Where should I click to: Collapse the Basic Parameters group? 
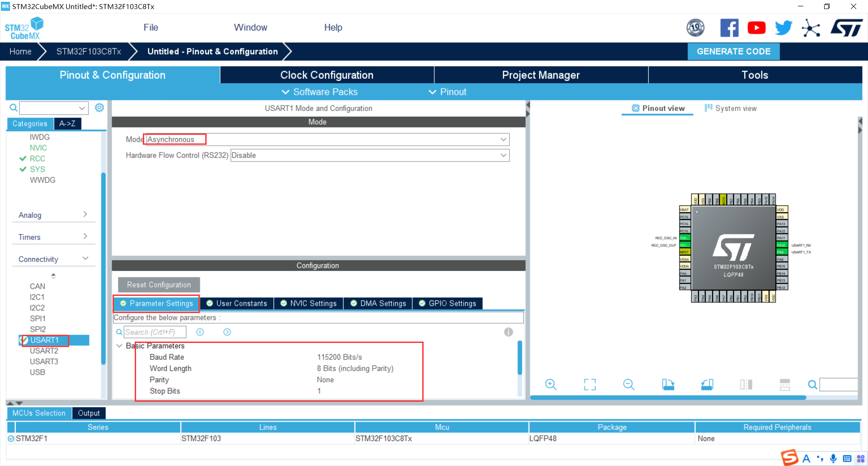(119, 346)
